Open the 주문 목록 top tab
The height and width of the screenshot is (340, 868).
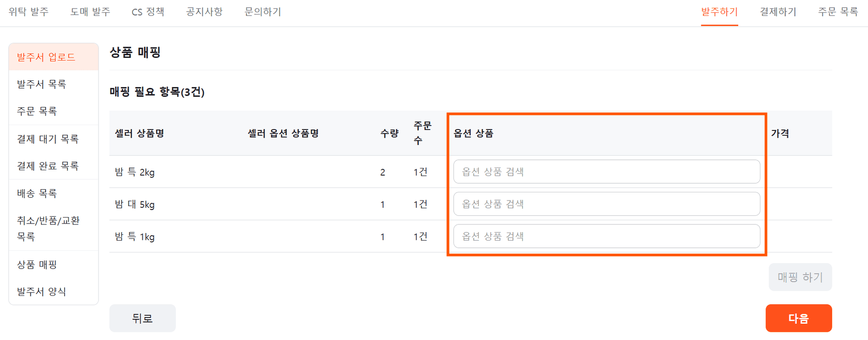[838, 12]
